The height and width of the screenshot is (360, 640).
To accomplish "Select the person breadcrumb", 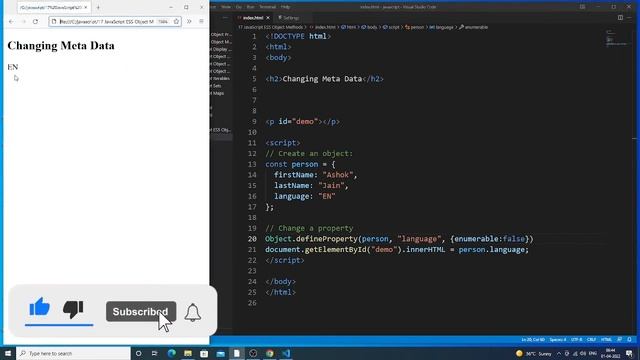I will [x=414, y=27].
